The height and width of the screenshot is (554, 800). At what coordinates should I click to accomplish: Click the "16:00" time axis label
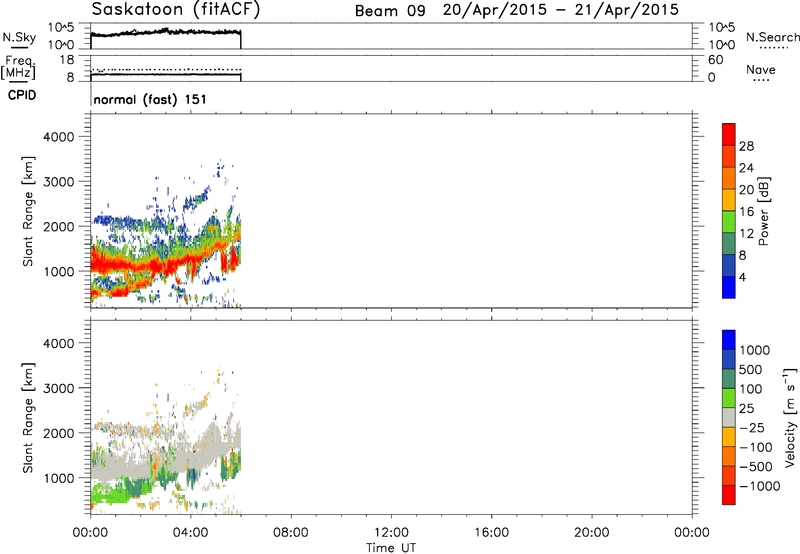491,533
